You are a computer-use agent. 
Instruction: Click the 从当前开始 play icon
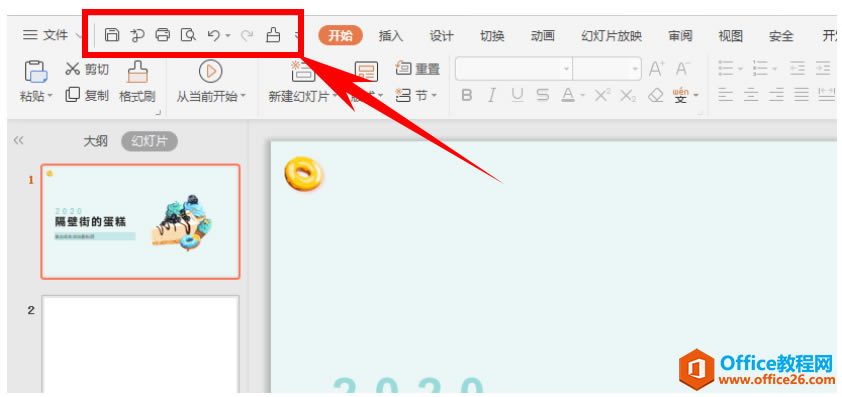tap(210, 71)
